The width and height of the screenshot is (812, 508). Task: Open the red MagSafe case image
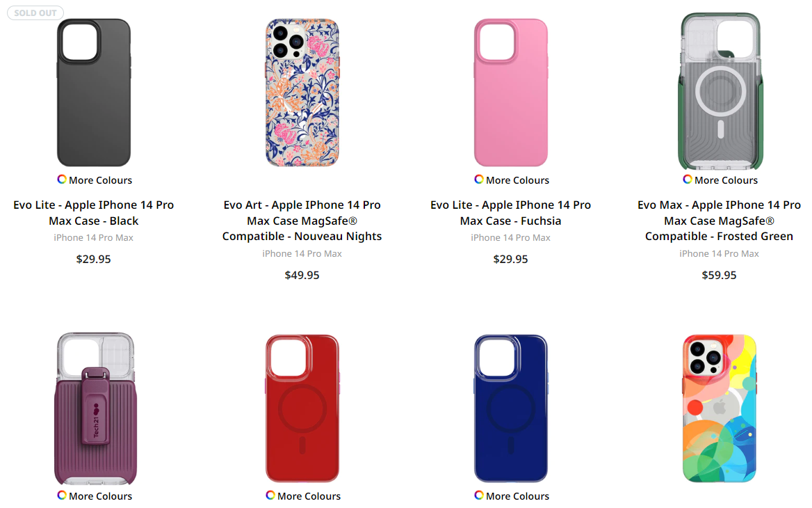[302, 408]
